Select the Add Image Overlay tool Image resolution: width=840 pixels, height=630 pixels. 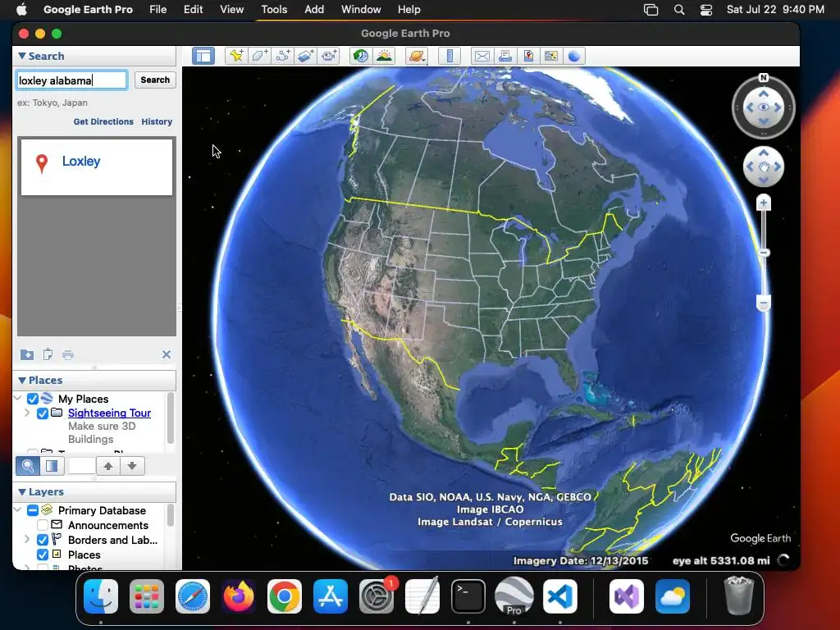(306, 56)
